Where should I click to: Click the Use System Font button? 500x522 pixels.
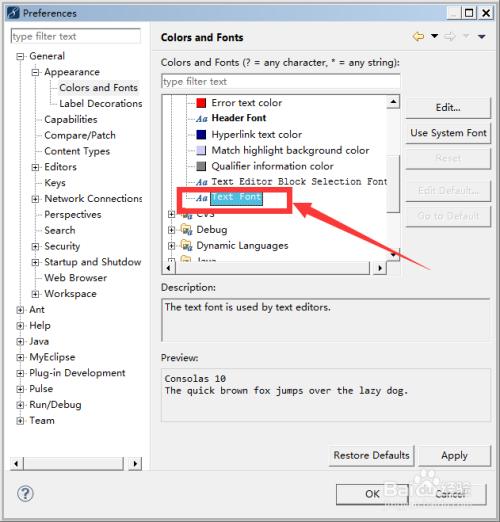(448, 133)
